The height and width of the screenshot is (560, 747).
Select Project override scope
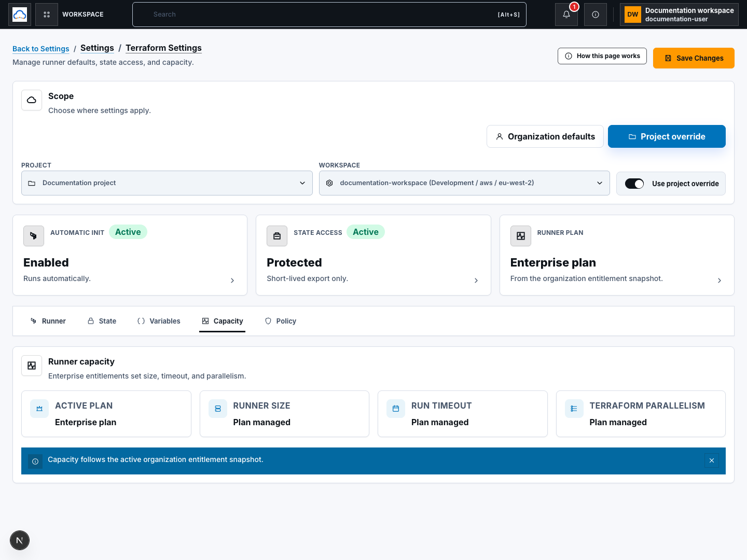[x=667, y=136]
